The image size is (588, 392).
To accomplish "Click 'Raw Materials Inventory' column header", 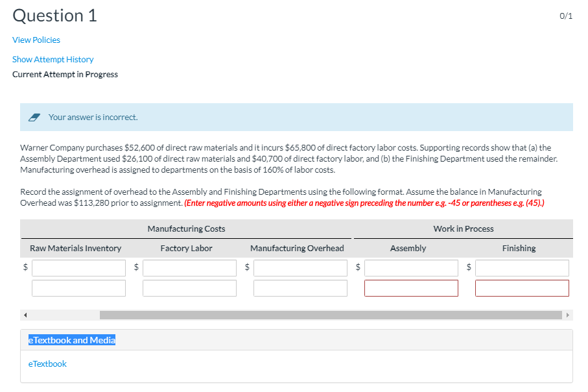I will pyautogui.click(x=76, y=248).
